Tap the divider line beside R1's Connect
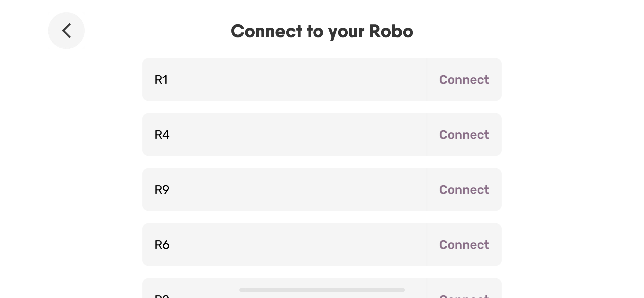The height and width of the screenshot is (298, 644). click(427, 79)
